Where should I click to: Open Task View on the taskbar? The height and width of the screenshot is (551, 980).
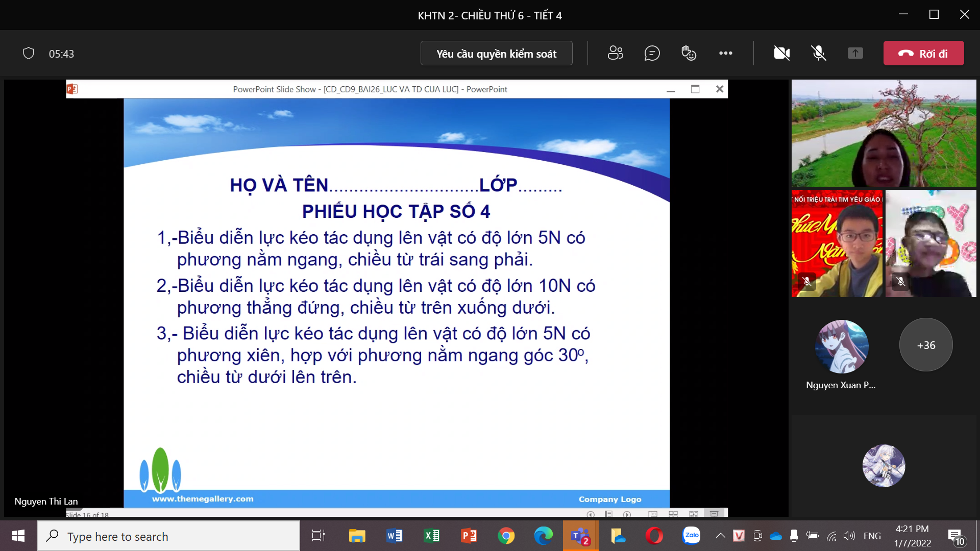pyautogui.click(x=318, y=536)
